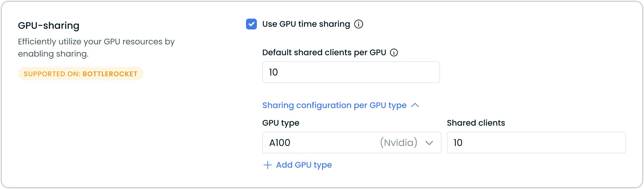Click the upward chevron beside Sharing configuration
644x189 pixels.
click(x=415, y=105)
